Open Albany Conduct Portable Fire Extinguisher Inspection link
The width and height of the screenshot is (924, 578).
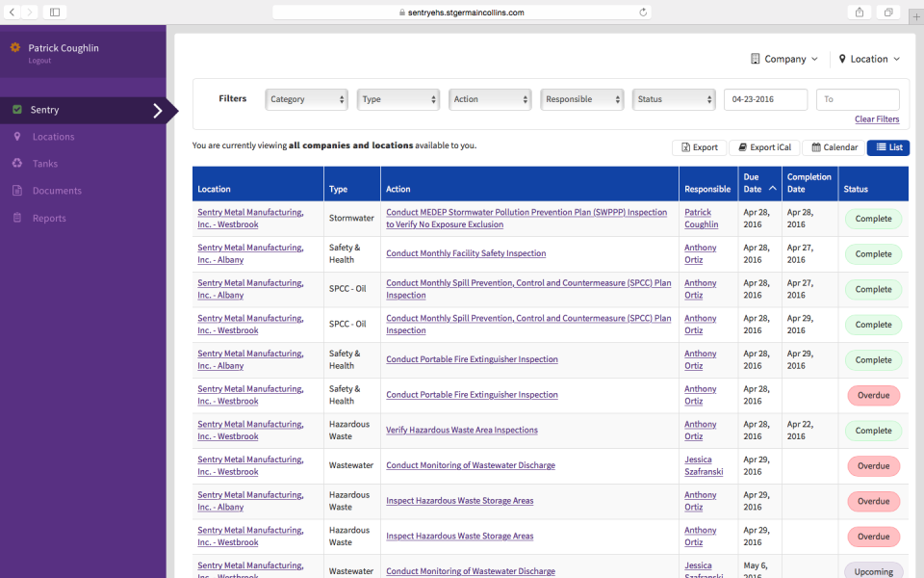(x=472, y=359)
